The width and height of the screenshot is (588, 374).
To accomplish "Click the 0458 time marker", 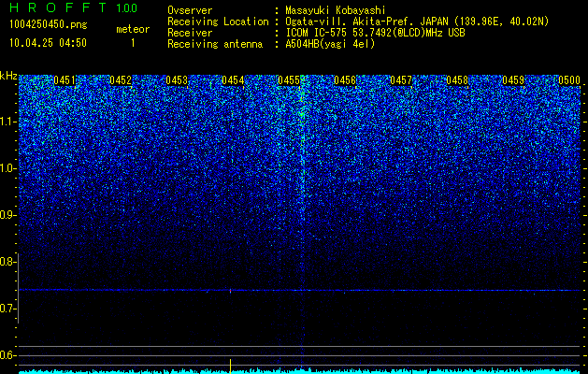I will [x=457, y=80].
